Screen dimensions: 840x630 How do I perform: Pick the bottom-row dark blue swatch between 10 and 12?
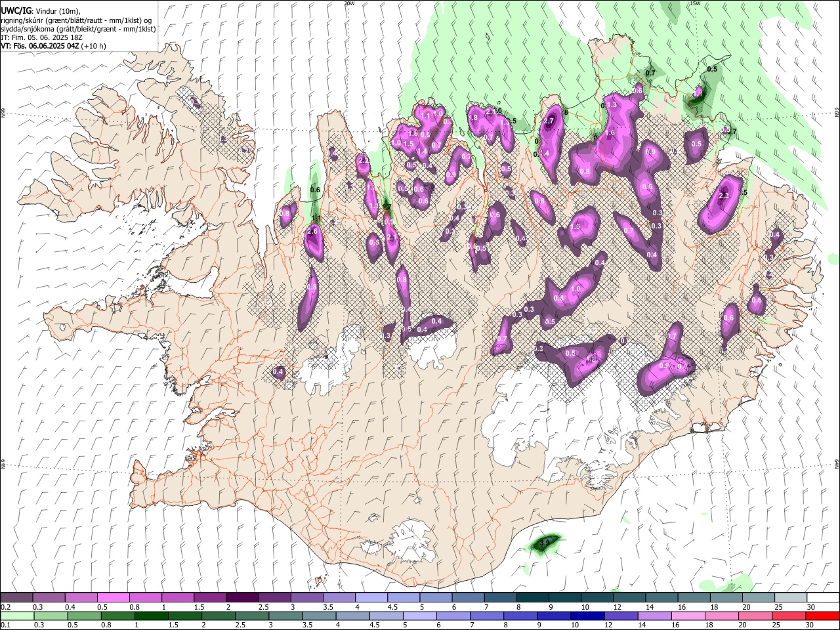[588, 616]
